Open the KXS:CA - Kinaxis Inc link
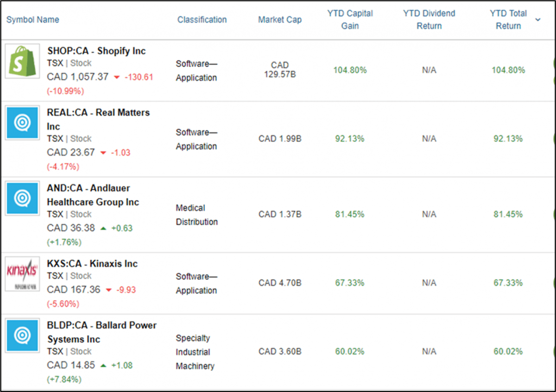This screenshot has height=392, width=556. pos(92,264)
